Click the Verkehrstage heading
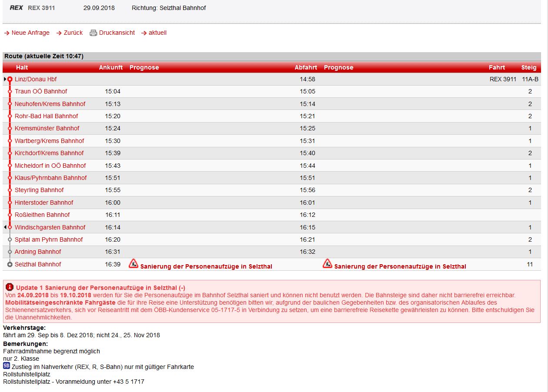The width and height of the screenshot is (548, 392). tap(24, 327)
